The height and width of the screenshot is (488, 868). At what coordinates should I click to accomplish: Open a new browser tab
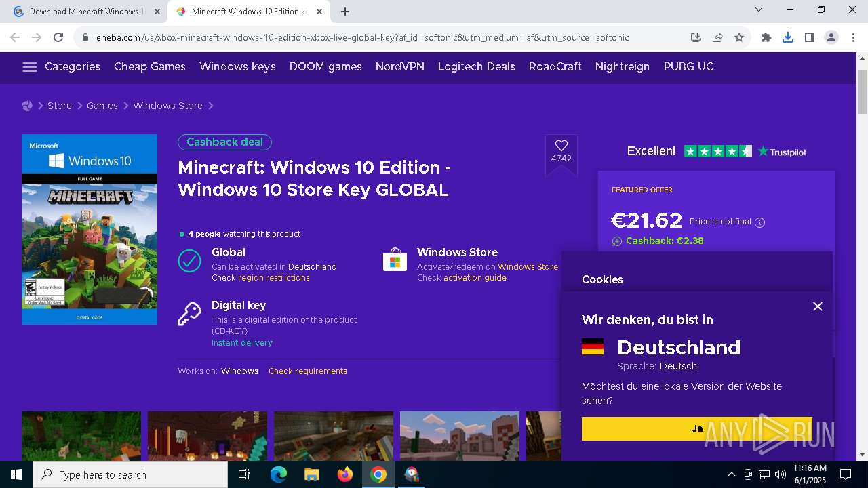345,12
